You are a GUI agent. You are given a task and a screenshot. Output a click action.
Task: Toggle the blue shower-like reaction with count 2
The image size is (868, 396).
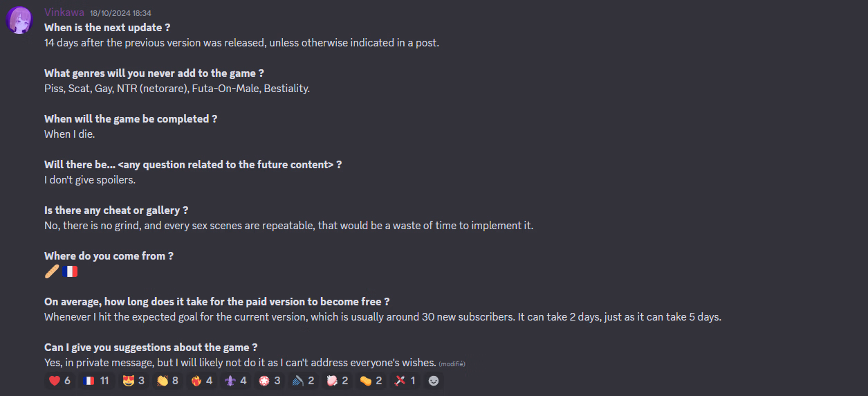click(x=303, y=381)
